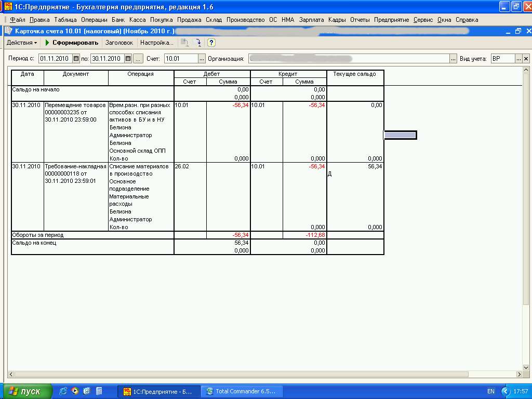The height and width of the screenshot is (399, 532).
Task: Switch to Total Commander taskbar button
Action: click(x=242, y=392)
